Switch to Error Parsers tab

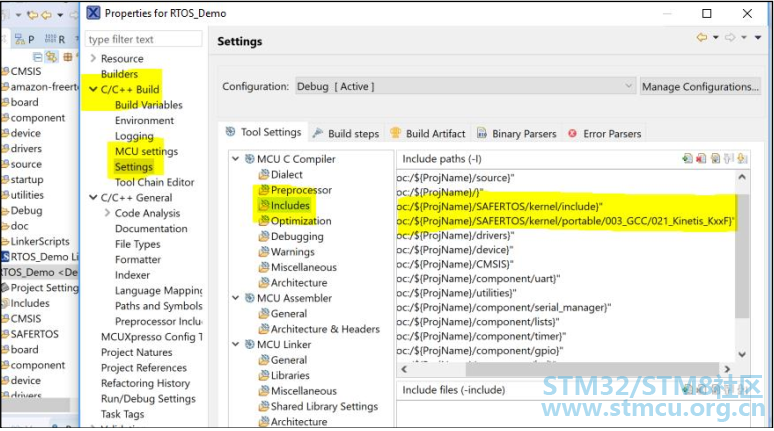[x=605, y=134]
